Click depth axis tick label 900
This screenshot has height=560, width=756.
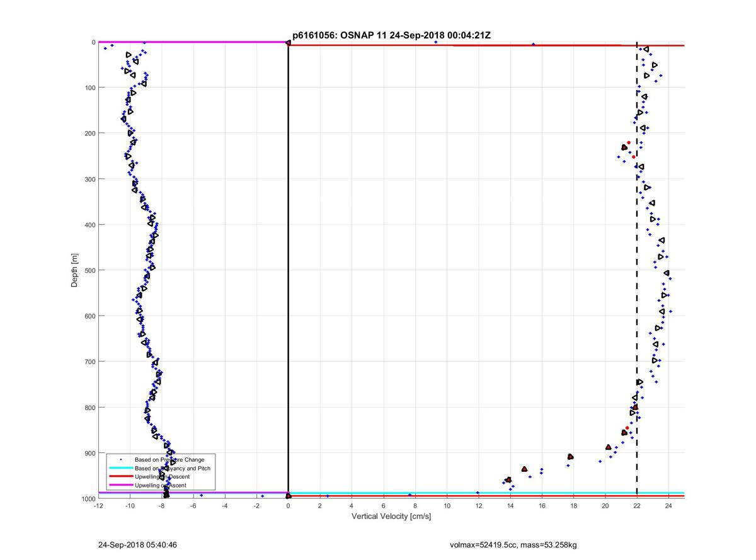click(x=90, y=453)
